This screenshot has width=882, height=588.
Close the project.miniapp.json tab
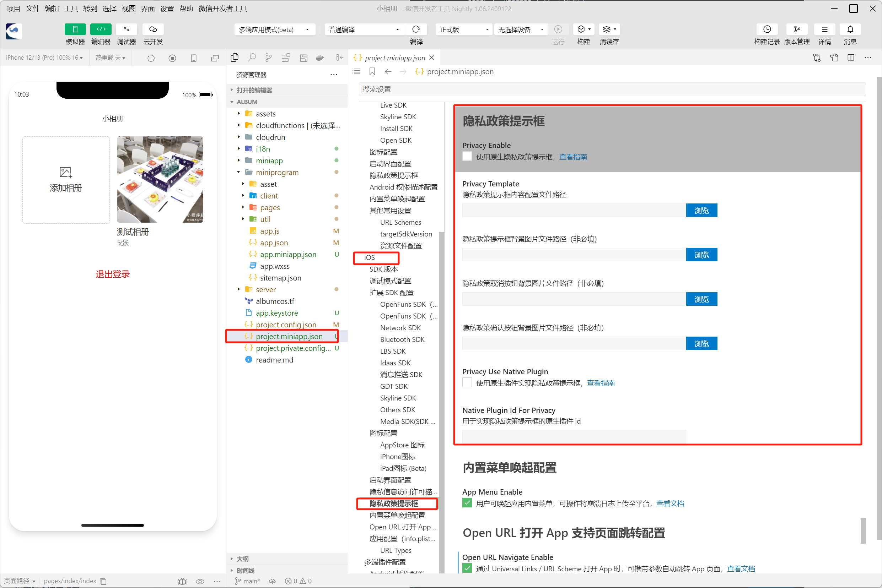pyautogui.click(x=432, y=58)
